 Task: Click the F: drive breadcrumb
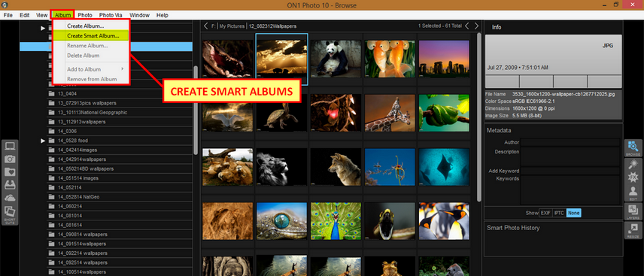214,26
